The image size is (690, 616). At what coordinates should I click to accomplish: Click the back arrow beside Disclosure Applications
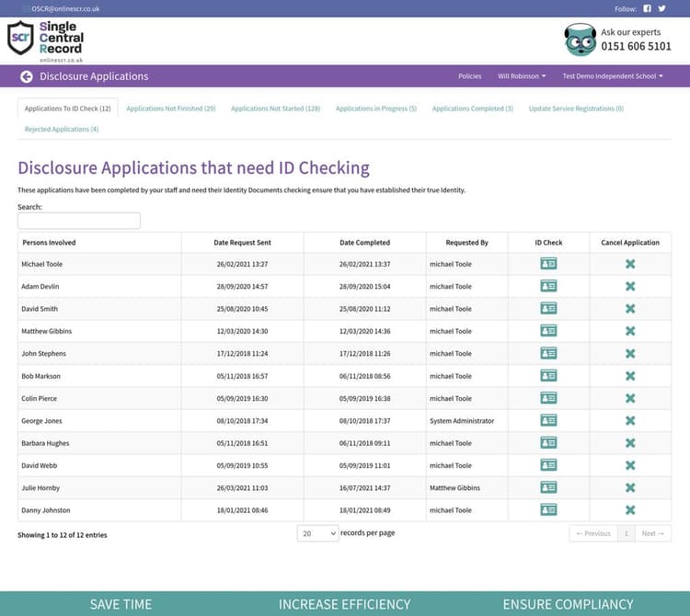(27, 76)
